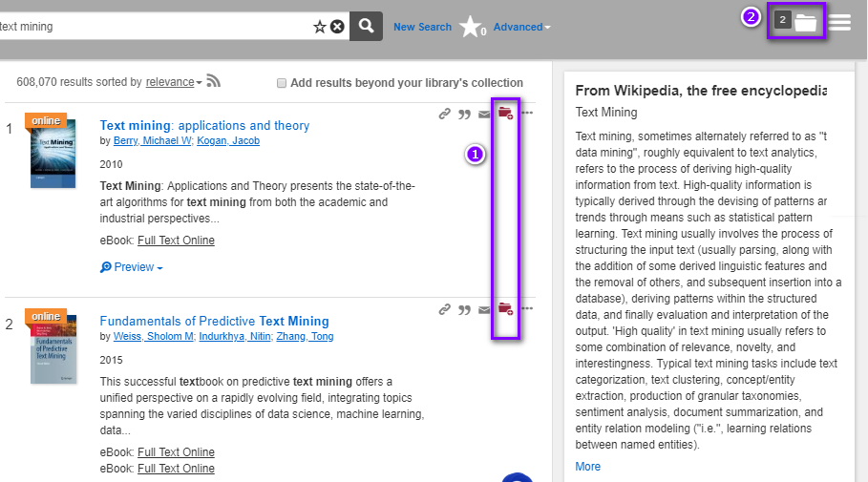868x482 pixels.
Task: Open Full Text Online for first eBook
Action: [176, 241]
